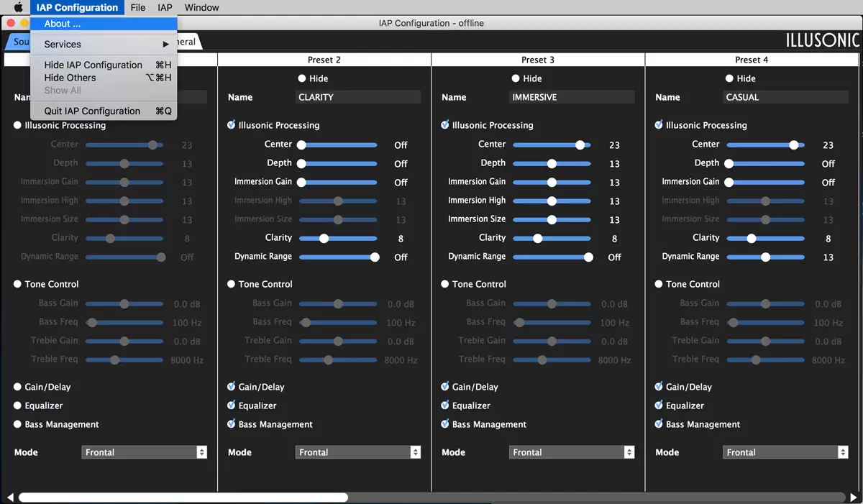
Task: Toggle Illusonic Processing checkmark in Preset 2
Action: tap(232, 125)
